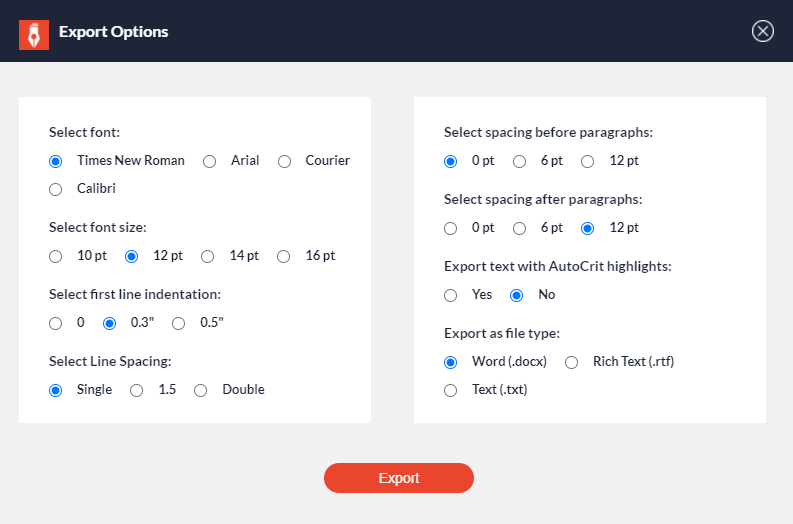Click the "Export Options" dialog title
Viewport: 793px width, 524px height.
(114, 32)
